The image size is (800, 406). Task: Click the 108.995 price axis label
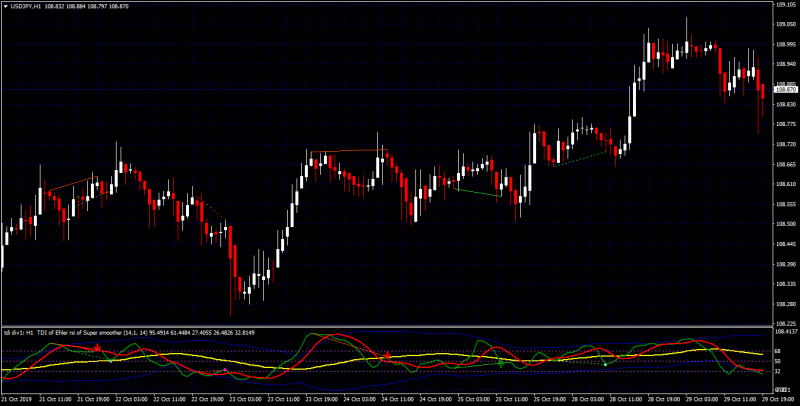click(x=786, y=44)
